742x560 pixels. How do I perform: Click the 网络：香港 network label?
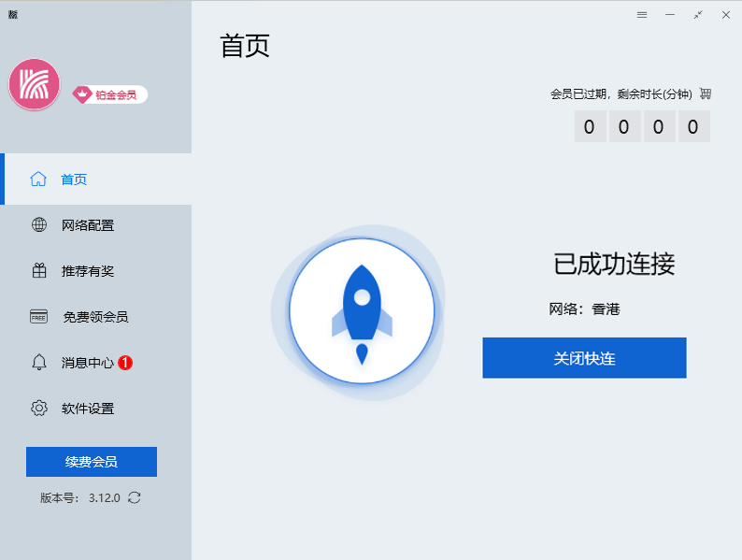click(x=584, y=309)
